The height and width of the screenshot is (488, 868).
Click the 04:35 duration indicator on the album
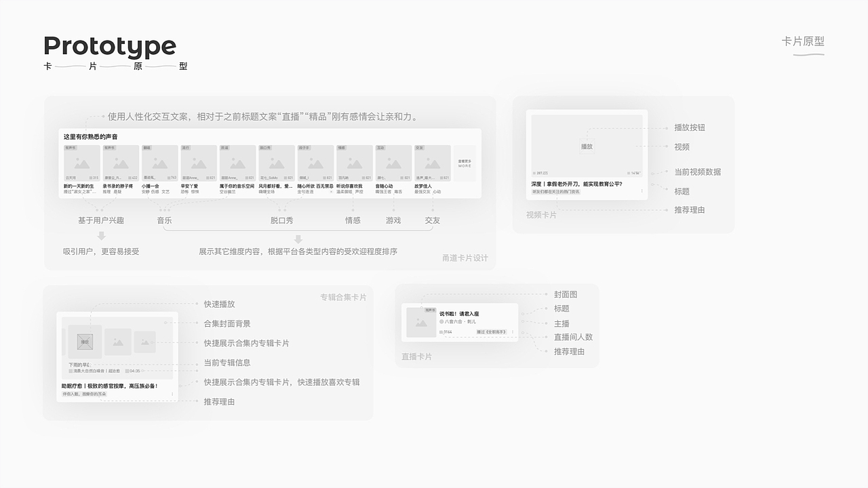(x=134, y=371)
